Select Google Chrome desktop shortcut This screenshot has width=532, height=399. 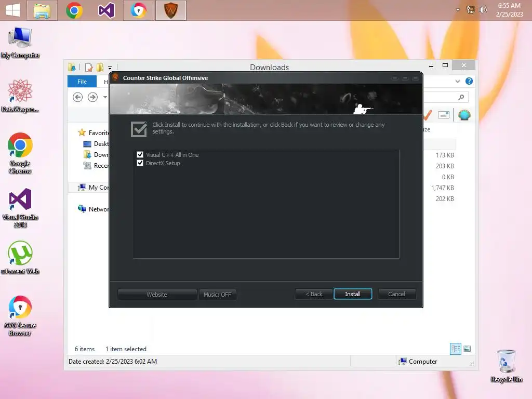(x=20, y=153)
